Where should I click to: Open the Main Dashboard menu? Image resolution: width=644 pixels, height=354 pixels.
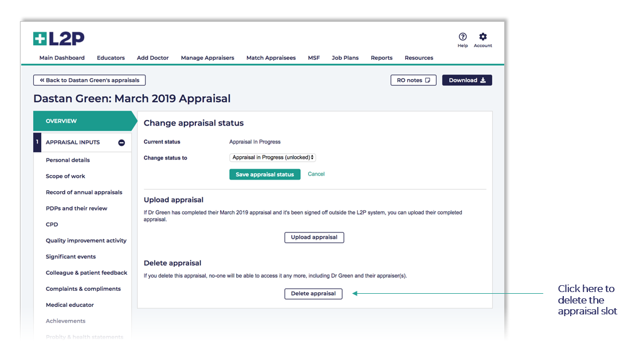(62, 58)
